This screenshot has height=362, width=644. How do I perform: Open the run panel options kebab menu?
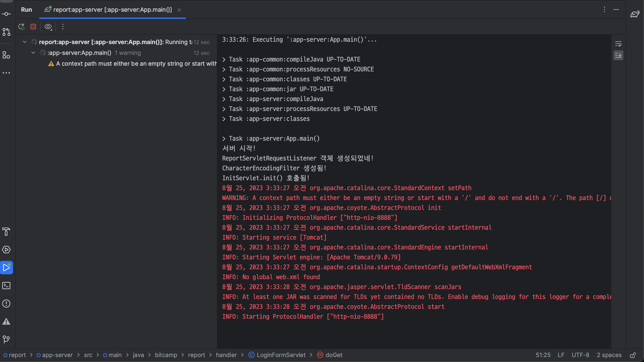click(x=604, y=9)
